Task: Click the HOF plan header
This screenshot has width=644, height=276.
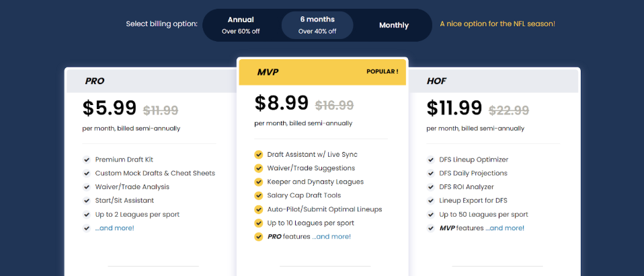Action: pyautogui.click(x=493, y=81)
